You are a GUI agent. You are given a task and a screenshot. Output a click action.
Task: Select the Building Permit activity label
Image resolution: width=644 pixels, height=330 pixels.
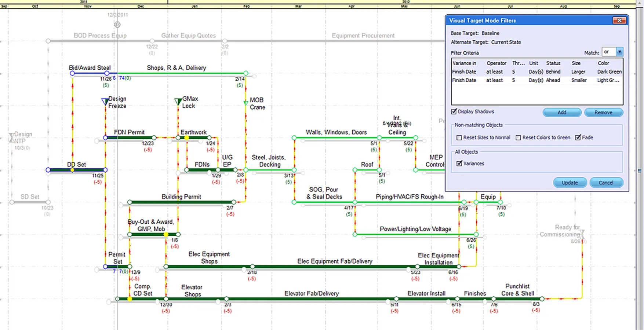click(x=181, y=197)
